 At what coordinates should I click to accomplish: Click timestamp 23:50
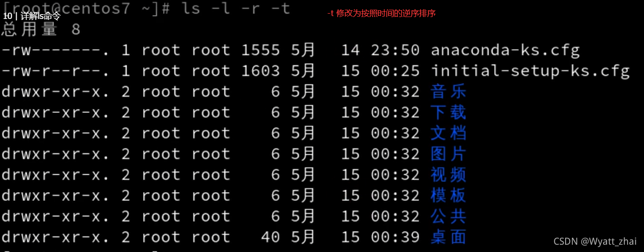[x=395, y=50]
